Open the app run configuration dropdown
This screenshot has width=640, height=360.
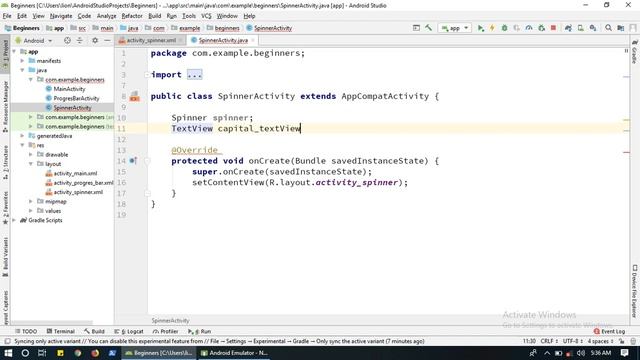click(455, 28)
